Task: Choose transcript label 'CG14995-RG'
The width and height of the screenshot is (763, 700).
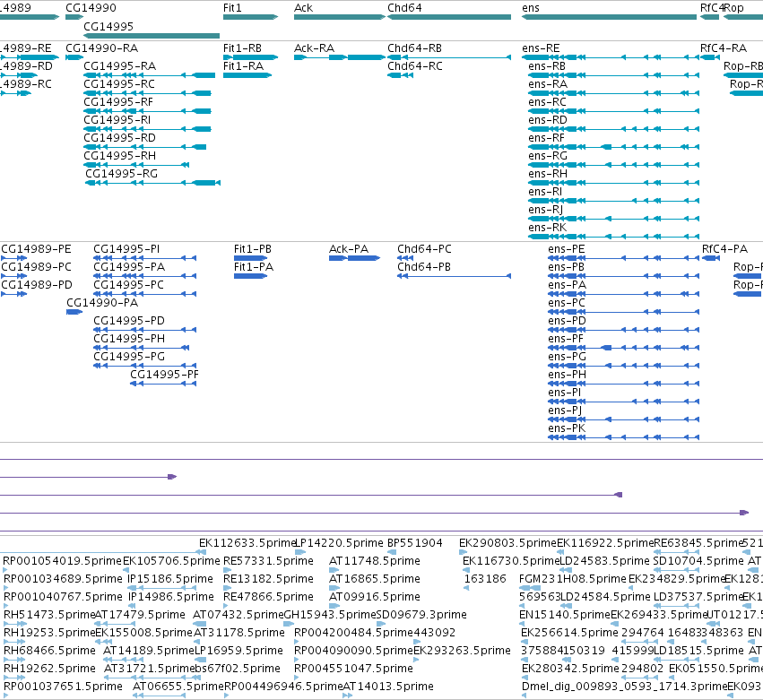Action: click(122, 174)
